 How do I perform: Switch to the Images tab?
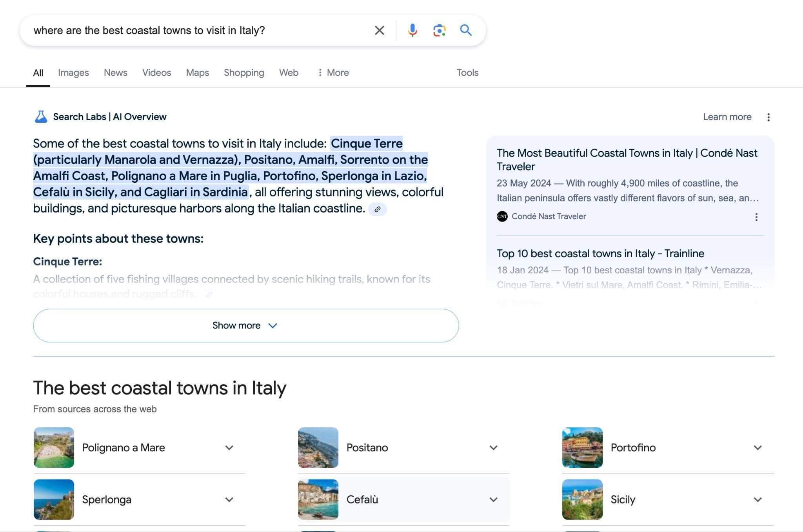pyautogui.click(x=73, y=73)
